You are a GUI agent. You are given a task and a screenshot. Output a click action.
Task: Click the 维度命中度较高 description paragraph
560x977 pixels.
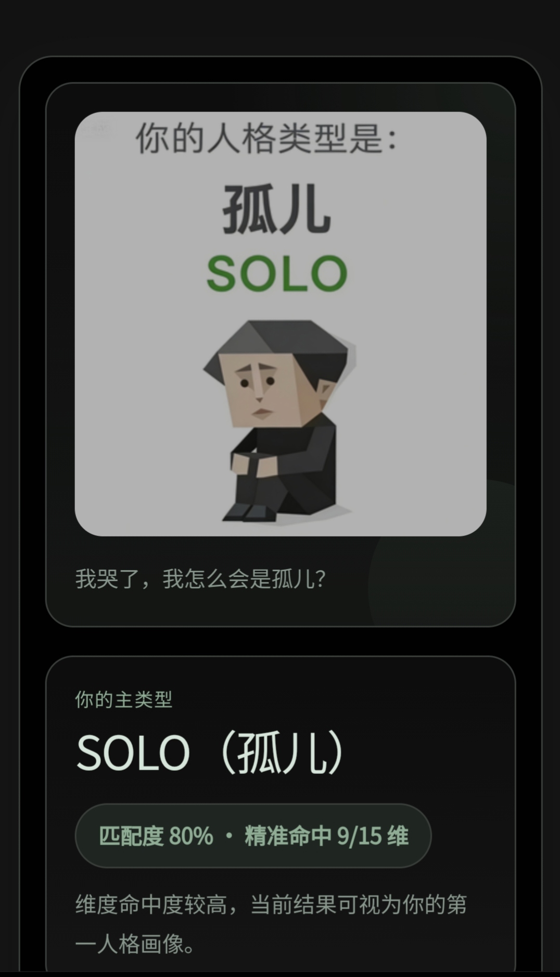click(271, 924)
